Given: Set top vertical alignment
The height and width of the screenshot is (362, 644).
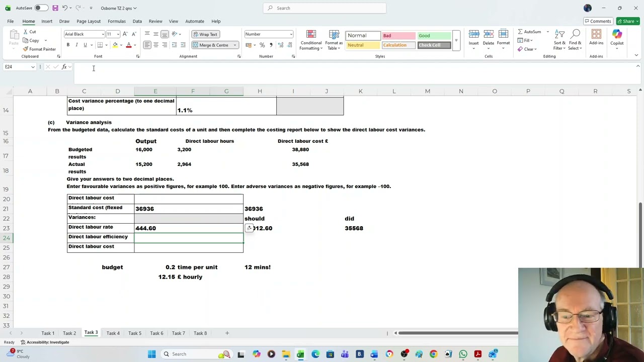Looking at the screenshot, I should click(147, 34).
